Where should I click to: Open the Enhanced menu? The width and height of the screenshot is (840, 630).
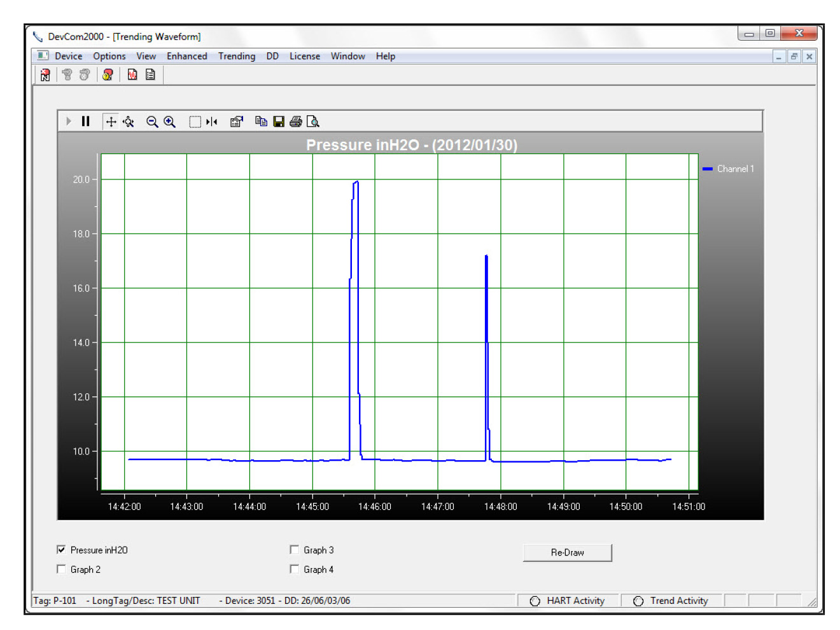pos(186,56)
